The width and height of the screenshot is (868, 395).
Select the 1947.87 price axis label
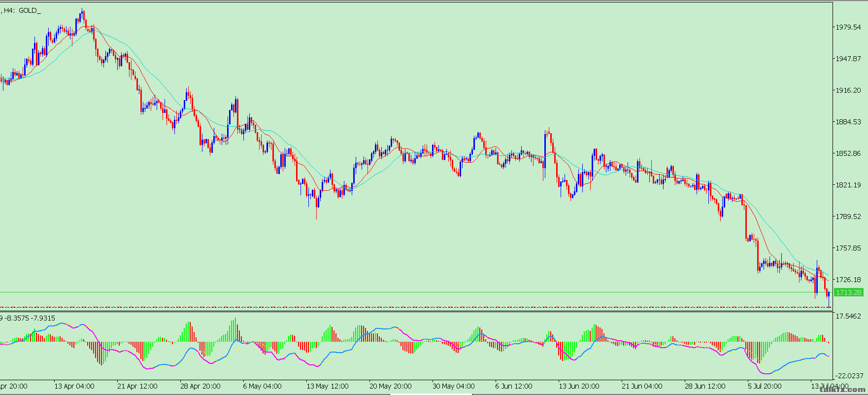849,59
